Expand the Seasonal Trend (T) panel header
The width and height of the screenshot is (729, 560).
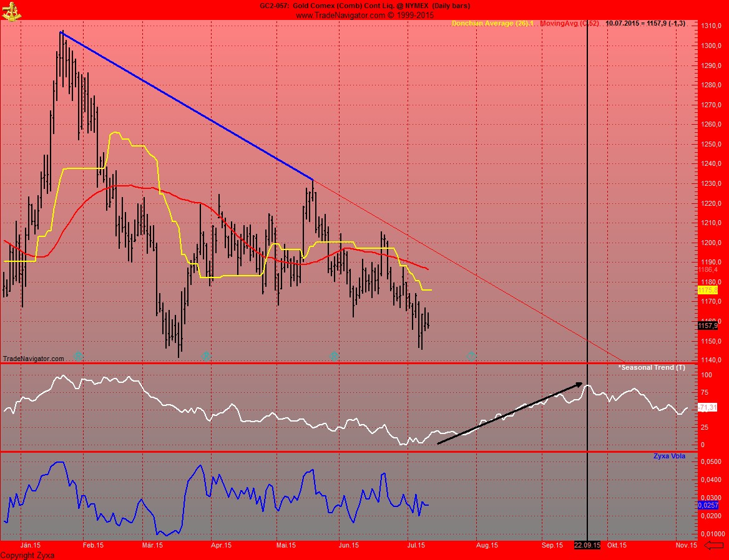coord(652,367)
